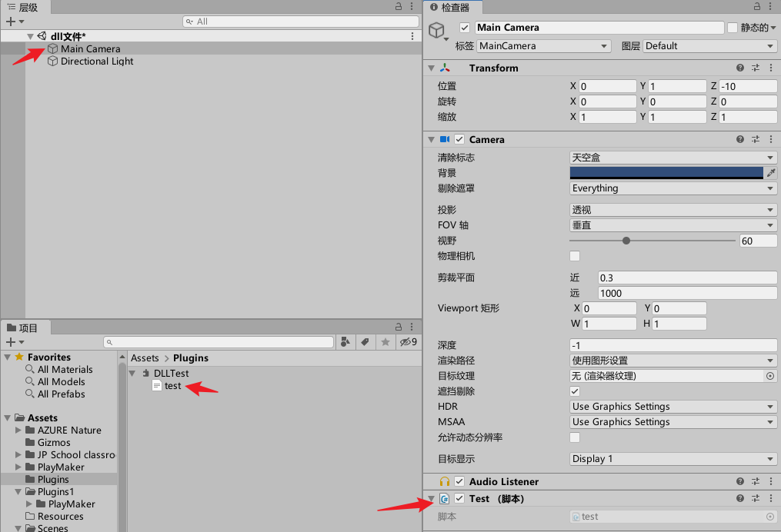Open the Project panel options menu
781x532 pixels.
pos(412,327)
